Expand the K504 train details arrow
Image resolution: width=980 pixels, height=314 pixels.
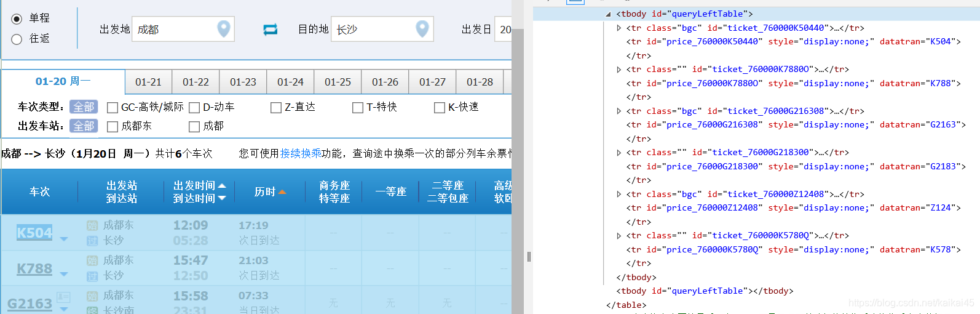[x=64, y=239]
